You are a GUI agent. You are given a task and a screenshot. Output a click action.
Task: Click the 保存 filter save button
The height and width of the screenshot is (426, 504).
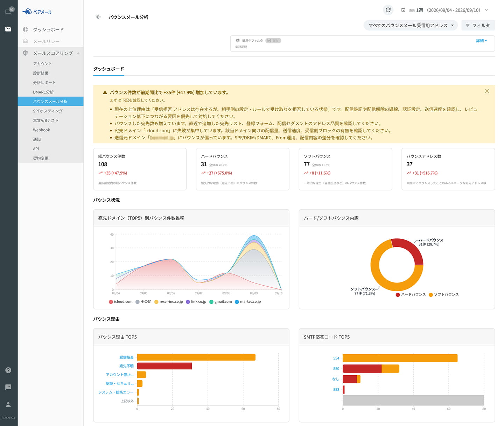pos(273,41)
